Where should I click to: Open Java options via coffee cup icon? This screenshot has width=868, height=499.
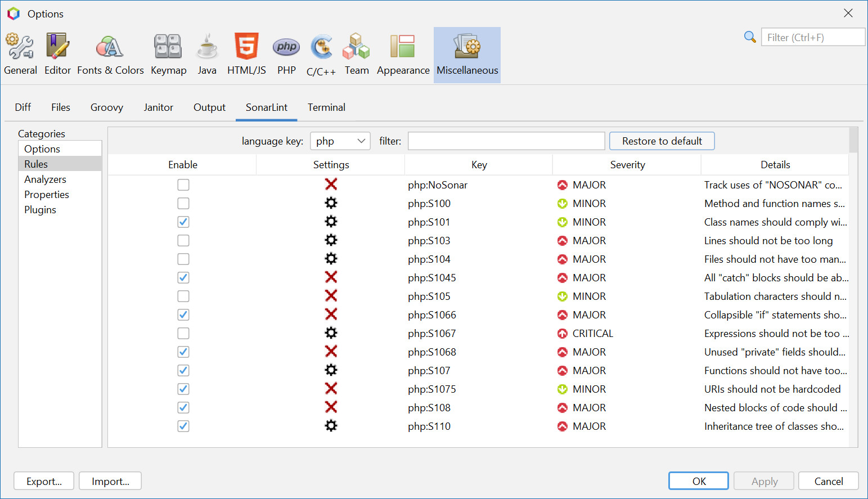point(207,53)
